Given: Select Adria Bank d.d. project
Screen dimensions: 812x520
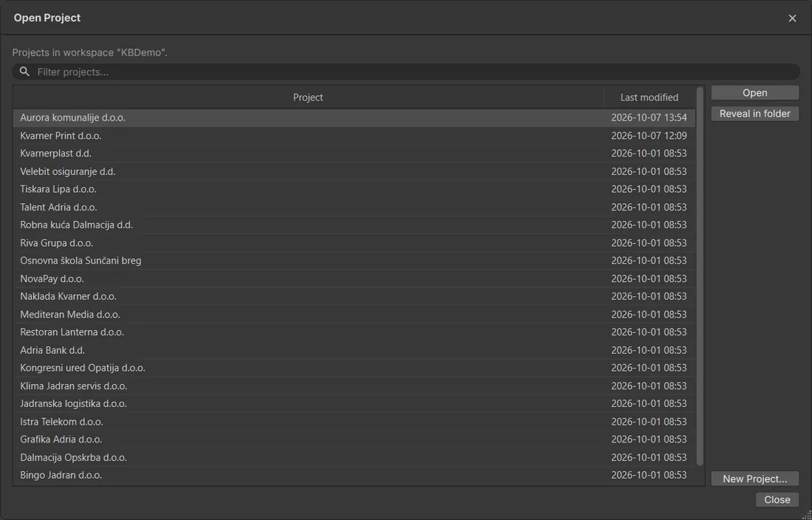Looking at the screenshot, I should point(354,350).
